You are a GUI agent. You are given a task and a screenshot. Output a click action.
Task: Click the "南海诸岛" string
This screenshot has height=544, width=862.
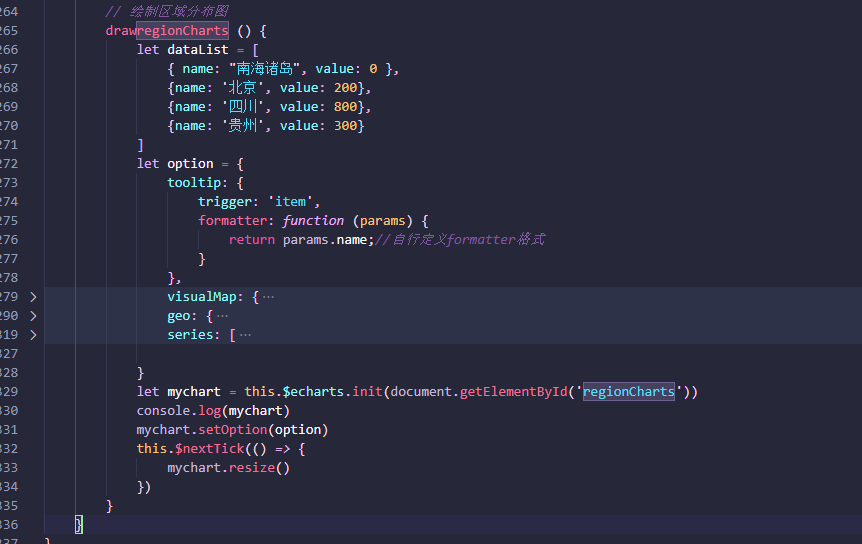coord(264,69)
